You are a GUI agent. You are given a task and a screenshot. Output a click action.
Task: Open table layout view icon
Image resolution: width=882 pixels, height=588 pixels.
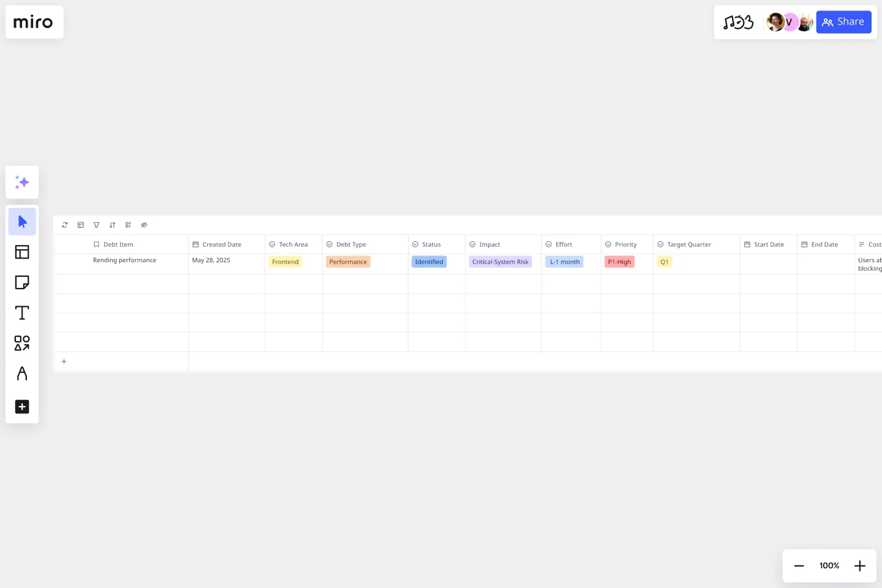[x=80, y=225]
